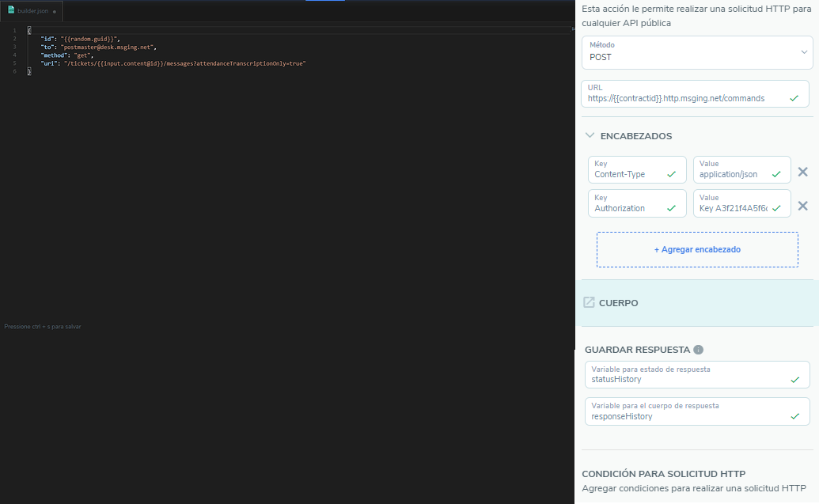Remove the Authorization header row
Screen dimensions: 819x504
pyautogui.click(x=803, y=206)
